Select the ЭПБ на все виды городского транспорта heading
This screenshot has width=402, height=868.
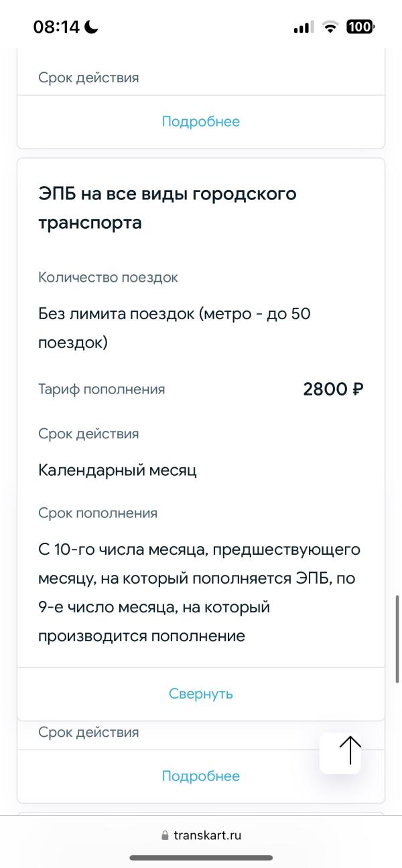tap(167, 208)
